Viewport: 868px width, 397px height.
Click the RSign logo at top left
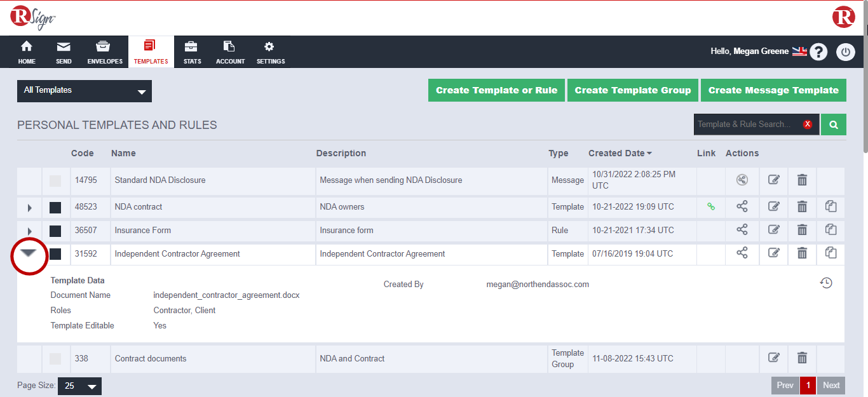point(33,17)
